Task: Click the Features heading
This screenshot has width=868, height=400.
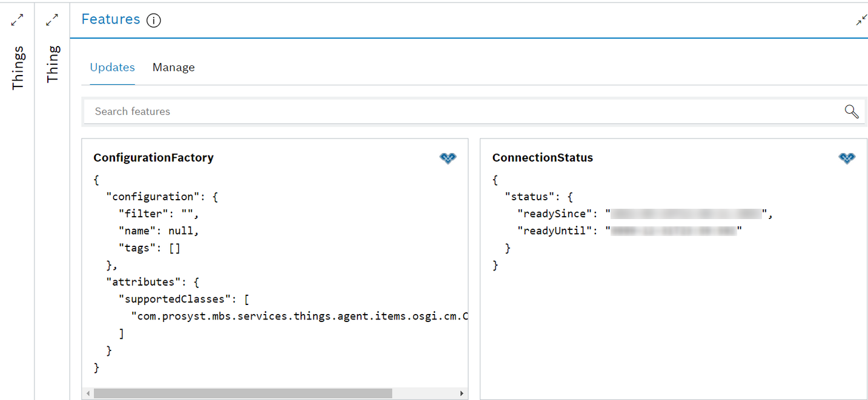Action: click(111, 19)
